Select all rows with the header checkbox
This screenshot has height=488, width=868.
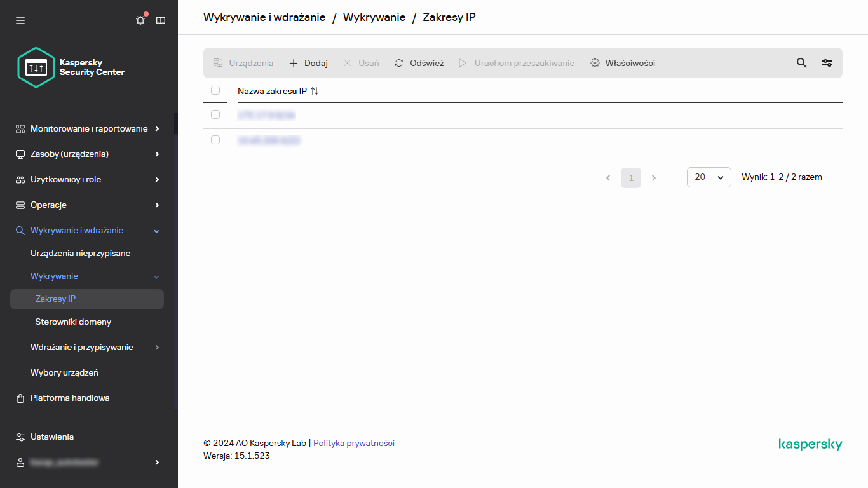(x=215, y=90)
